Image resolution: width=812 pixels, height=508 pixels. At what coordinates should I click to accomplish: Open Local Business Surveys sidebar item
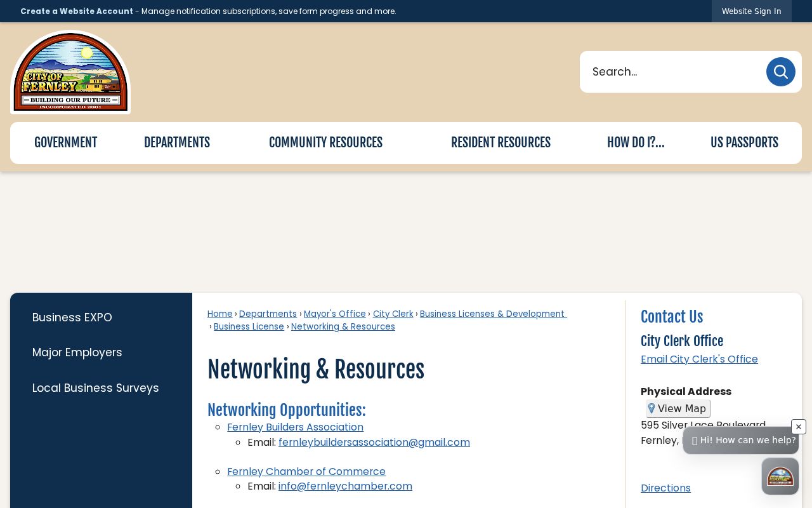click(96, 388)
